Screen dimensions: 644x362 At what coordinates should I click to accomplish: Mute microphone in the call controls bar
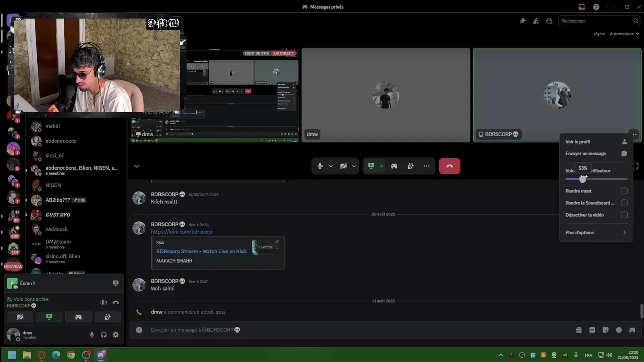(320, 166)
